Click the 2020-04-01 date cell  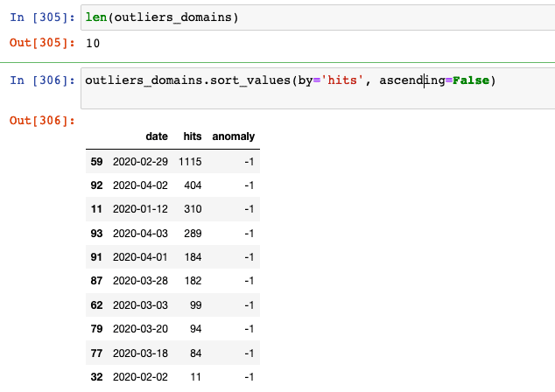tap(140, 257)
